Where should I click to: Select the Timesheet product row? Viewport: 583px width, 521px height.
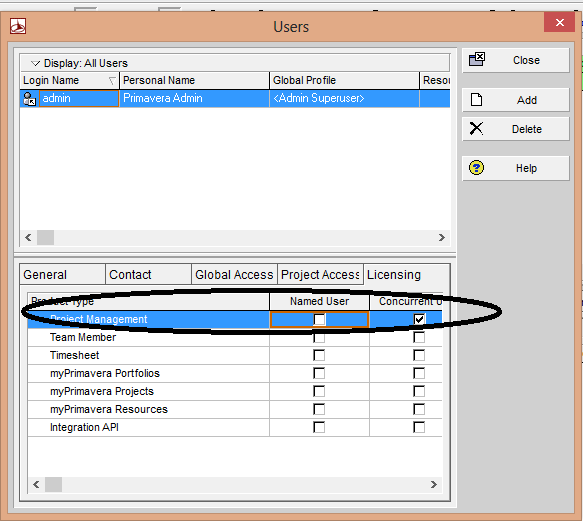click(x=235, y=355)
